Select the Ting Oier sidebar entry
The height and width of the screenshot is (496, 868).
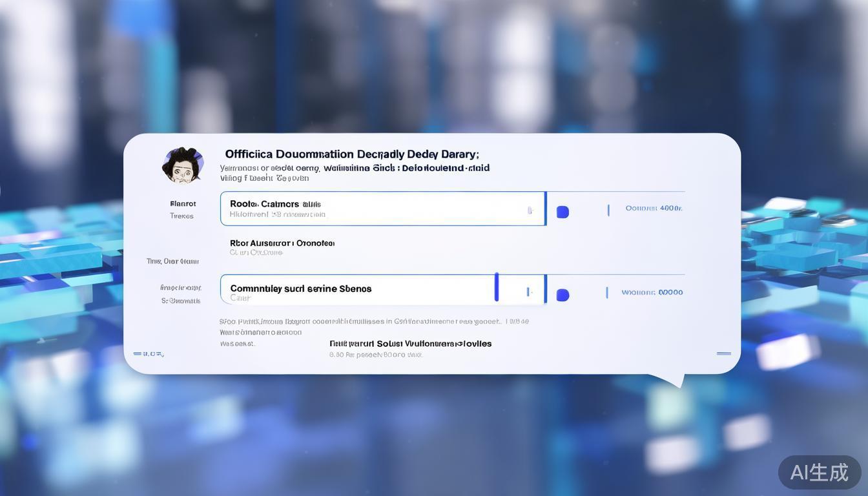click(172, 262)
